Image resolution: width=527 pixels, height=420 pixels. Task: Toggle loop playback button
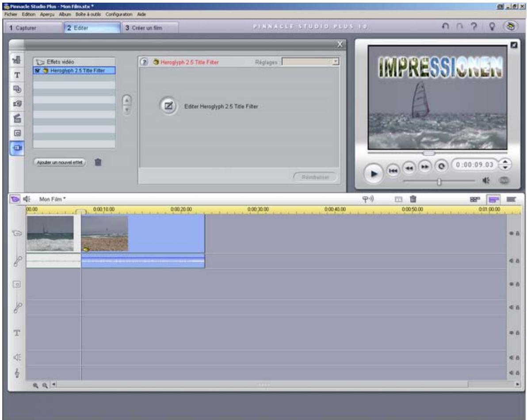coord(441,166)
